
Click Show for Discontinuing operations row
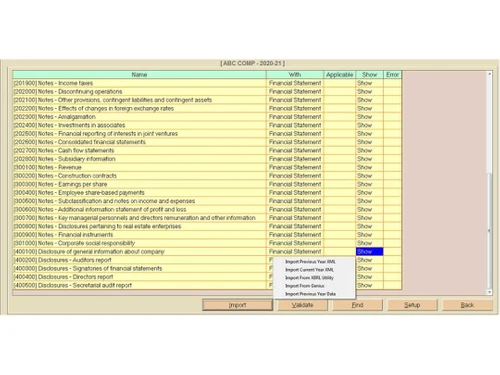tap(369, 91)
